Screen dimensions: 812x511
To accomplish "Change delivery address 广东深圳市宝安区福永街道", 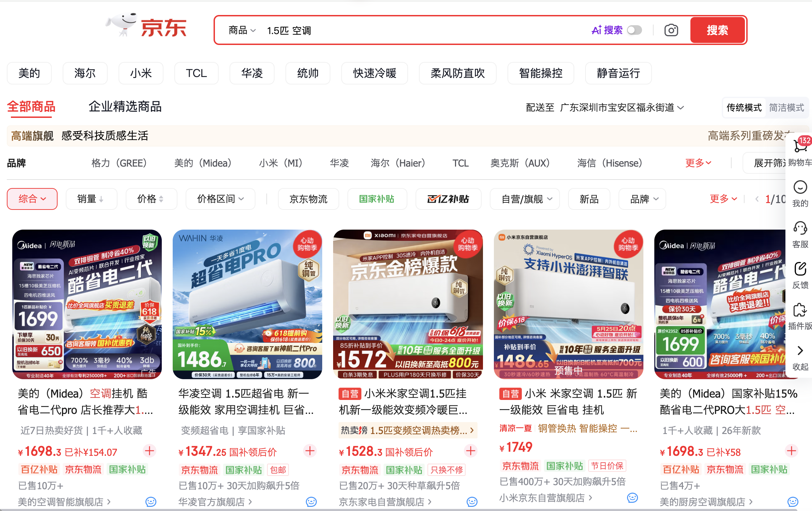I will click(x=622, y=108).
